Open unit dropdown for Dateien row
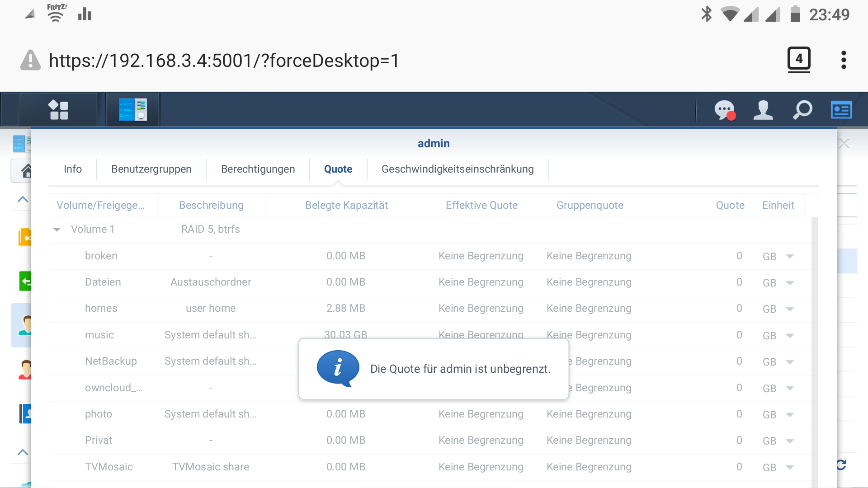 coord(790,282)
